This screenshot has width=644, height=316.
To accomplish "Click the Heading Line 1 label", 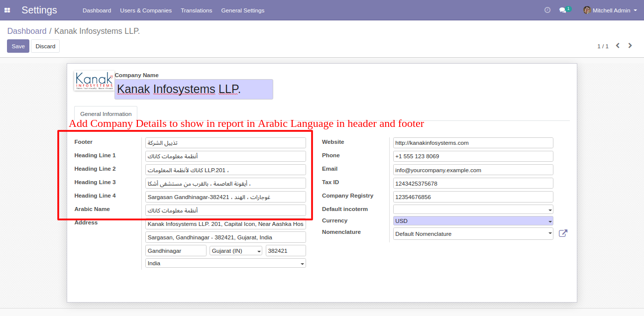I will tap(95, 155).
